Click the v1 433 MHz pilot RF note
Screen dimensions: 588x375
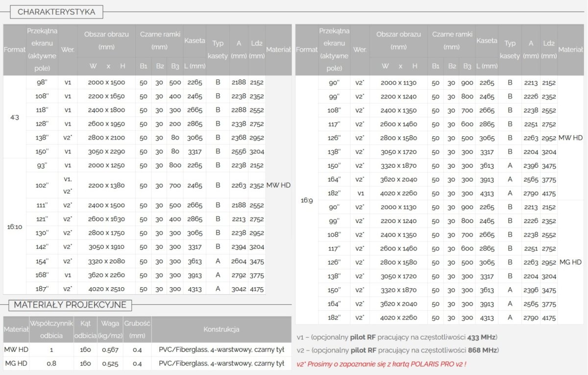(x=397, y=337)
